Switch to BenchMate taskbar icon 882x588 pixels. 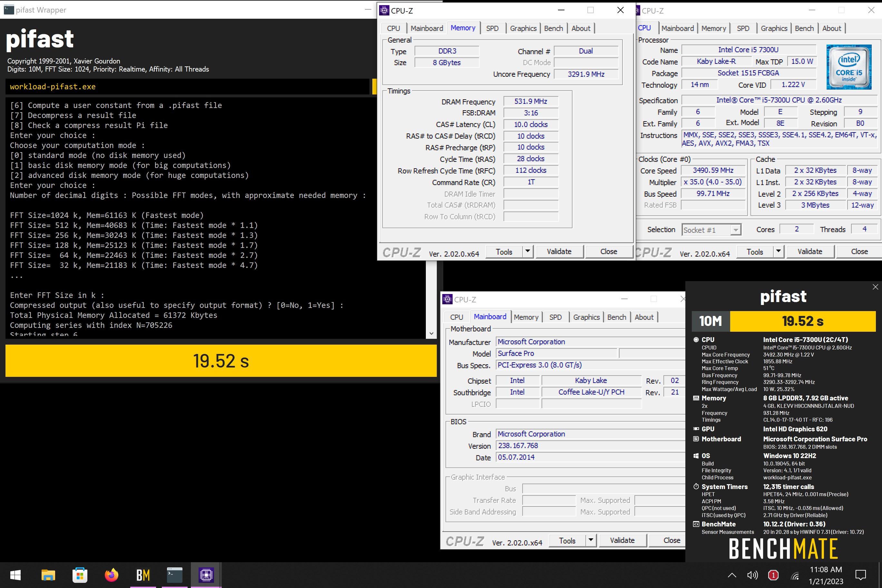pyautogui.click(x=143, y=574)
